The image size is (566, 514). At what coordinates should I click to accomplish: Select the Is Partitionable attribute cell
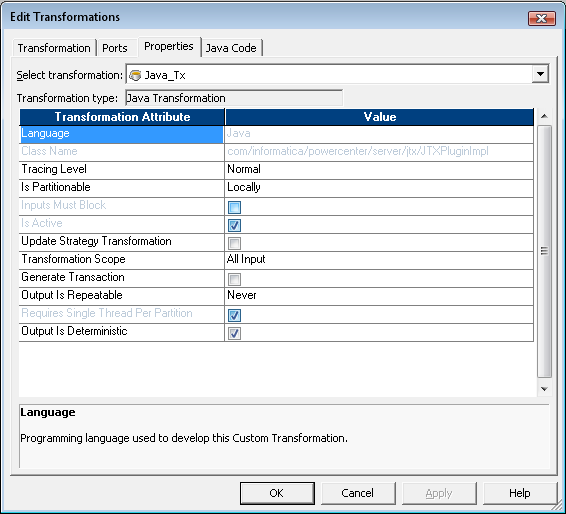pos(121,187)
